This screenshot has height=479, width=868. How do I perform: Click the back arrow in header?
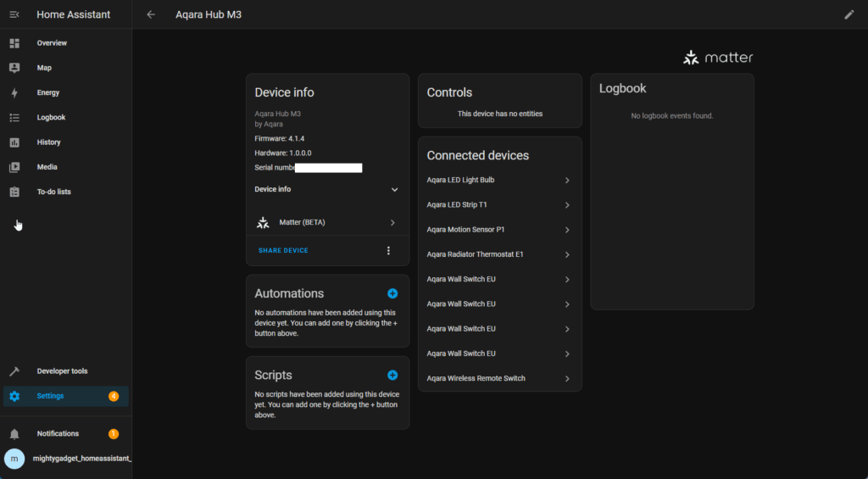coord(151,14)
